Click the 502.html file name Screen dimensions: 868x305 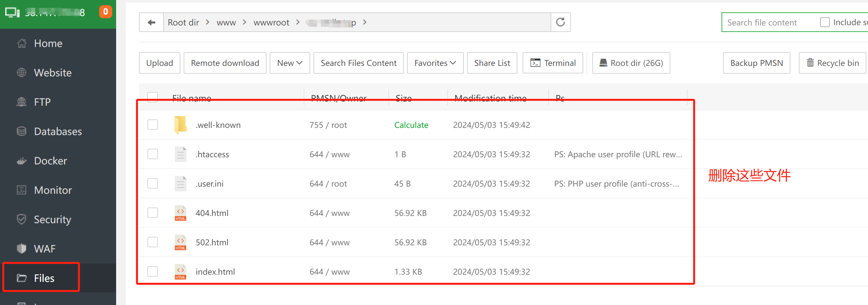212,242
